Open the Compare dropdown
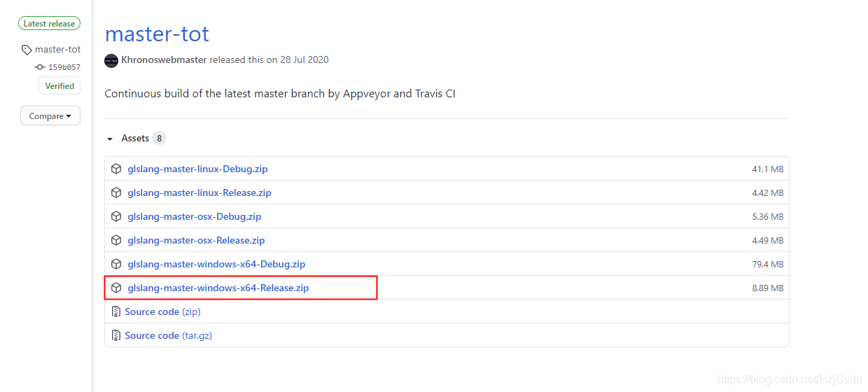 [50, 116]
